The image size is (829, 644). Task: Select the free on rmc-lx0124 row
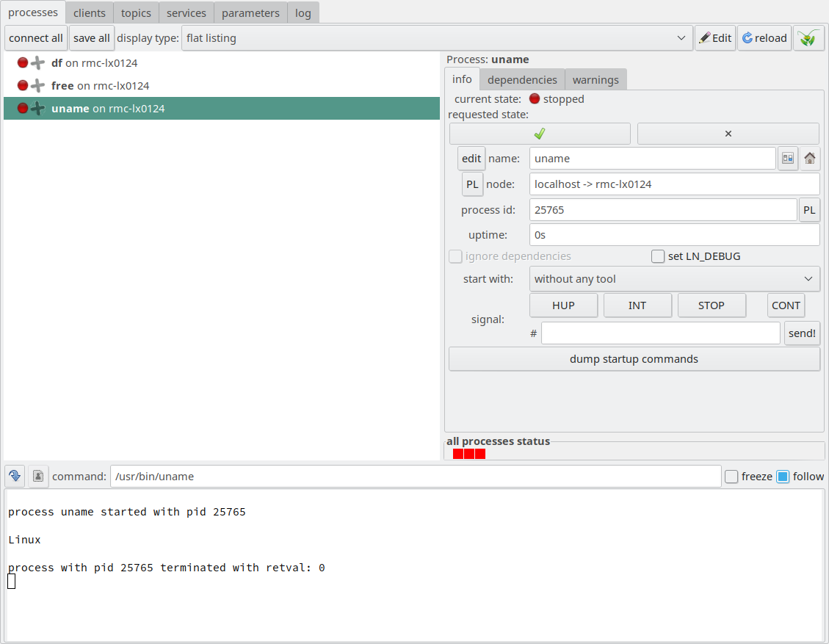tap(222, 85)
